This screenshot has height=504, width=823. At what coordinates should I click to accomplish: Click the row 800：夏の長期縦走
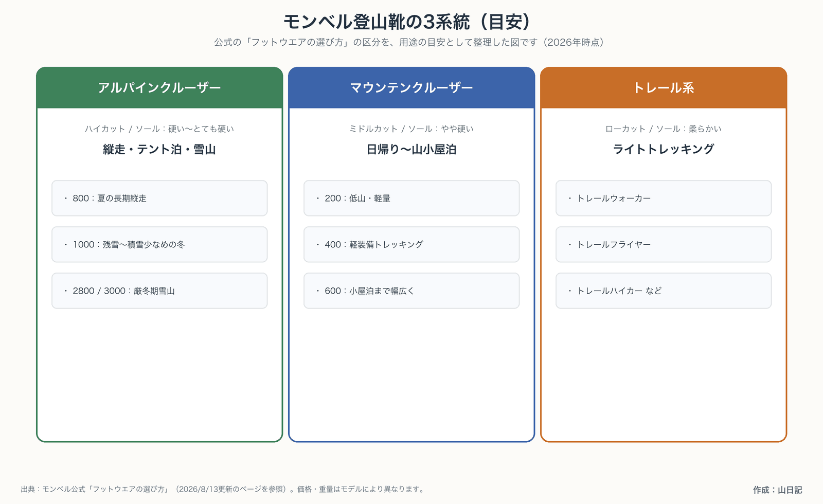(x=159, y=198)
